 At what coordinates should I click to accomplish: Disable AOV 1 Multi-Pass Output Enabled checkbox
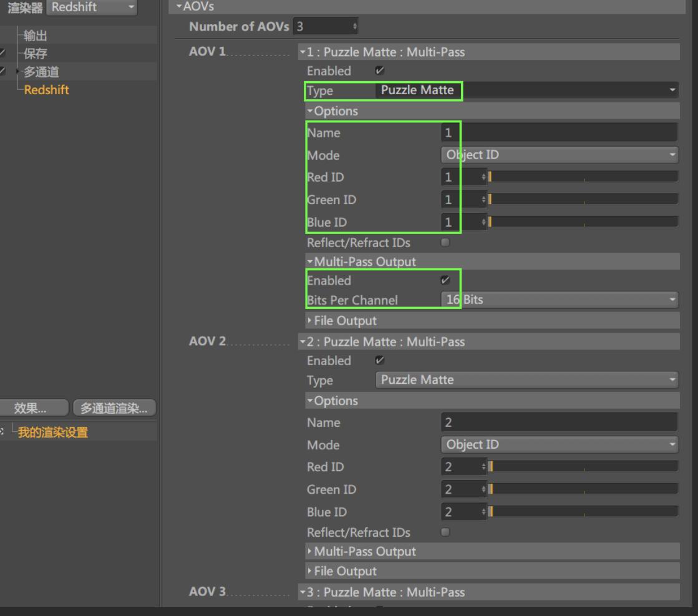click(445, 281)
